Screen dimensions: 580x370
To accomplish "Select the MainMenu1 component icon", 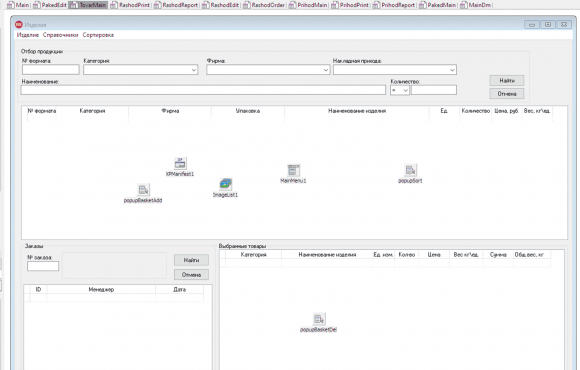I will tap(293, 170).
